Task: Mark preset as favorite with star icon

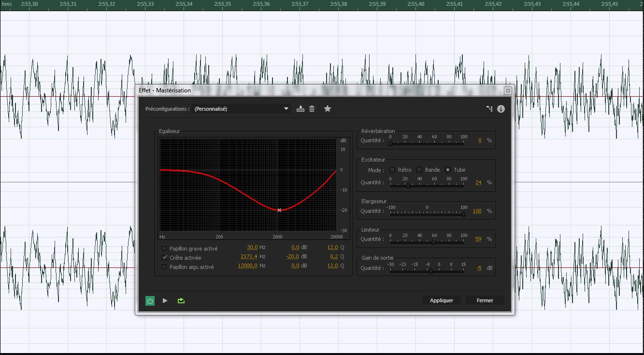Action: click(x=328, y=109)
